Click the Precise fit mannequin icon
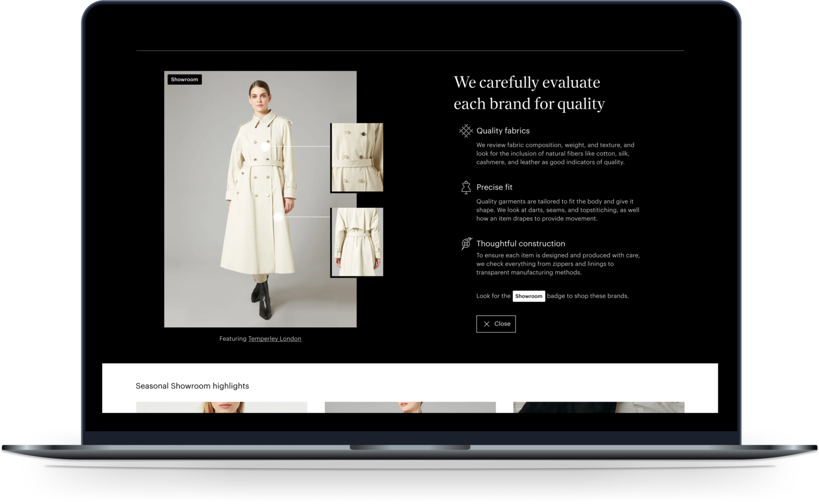Viewport: 819px width, 504px height. point(466,188)
